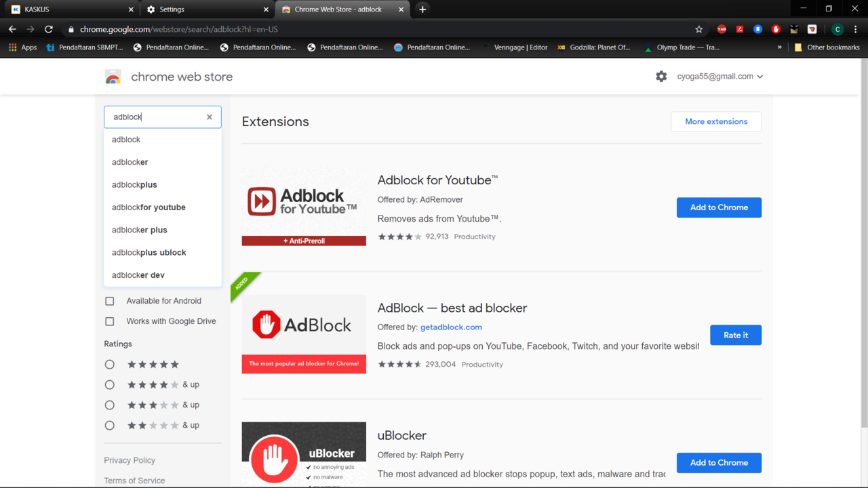Choose the 'adblockplus' suggestion
The width and height of the screenshot is (868, 488).
[x=163, y=184]
